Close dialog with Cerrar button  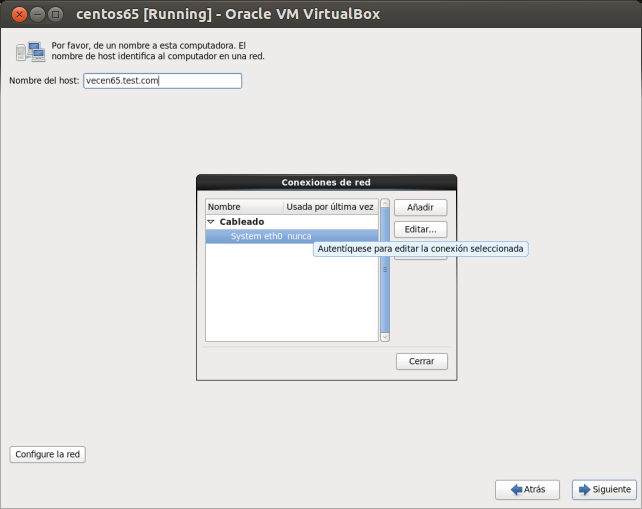[422, 361]
